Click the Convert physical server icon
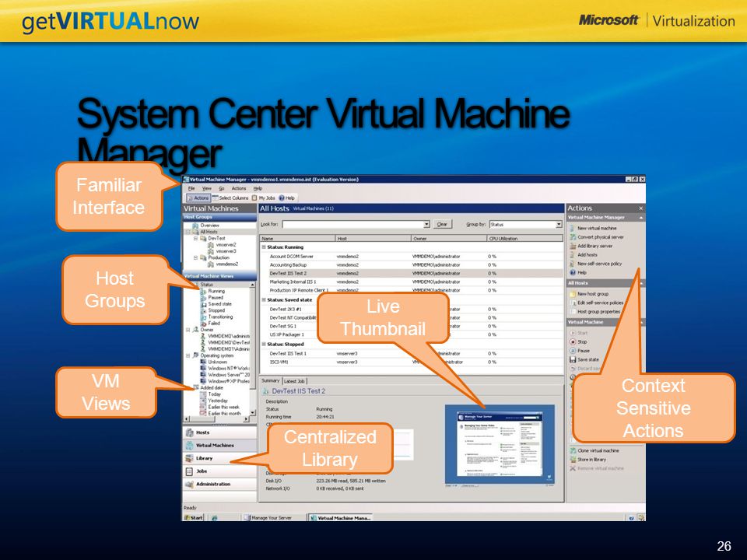The image size is (747, 560). (573, 236)
